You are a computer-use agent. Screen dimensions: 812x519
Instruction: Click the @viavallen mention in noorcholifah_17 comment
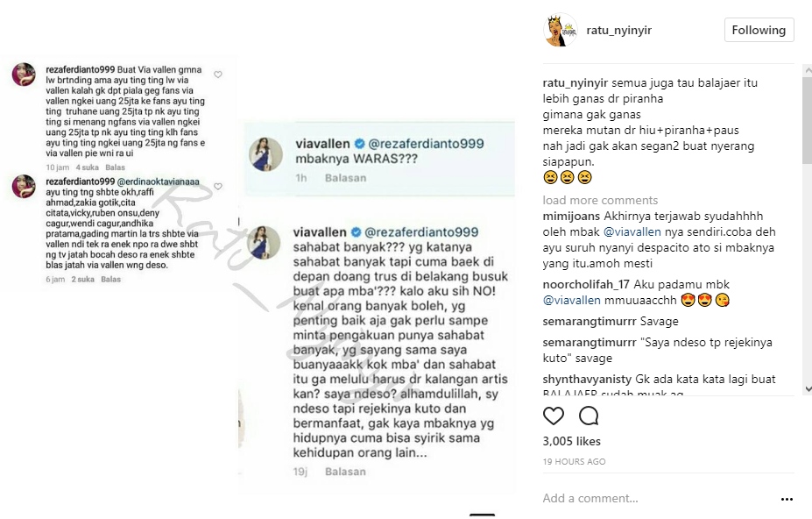point(572,300)
